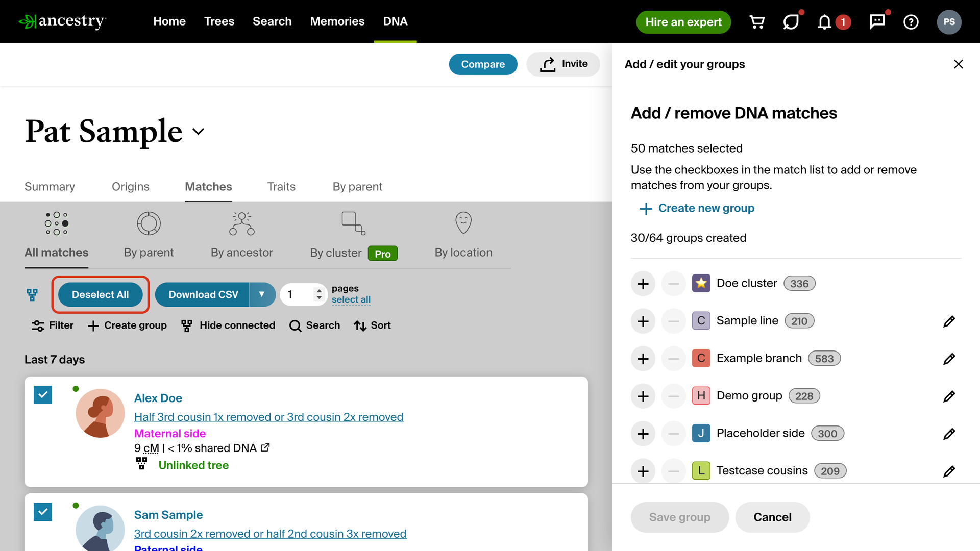Click the Ancestry logo
This screenshot has width=980, height=551.
pyautogui.click(x=62, y=21)
